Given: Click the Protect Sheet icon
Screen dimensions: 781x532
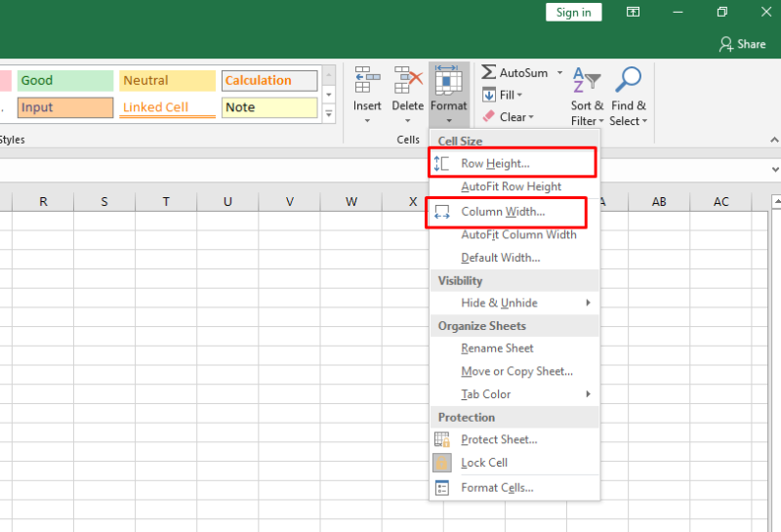Looking at the screenshot, I should click(442, 439).
